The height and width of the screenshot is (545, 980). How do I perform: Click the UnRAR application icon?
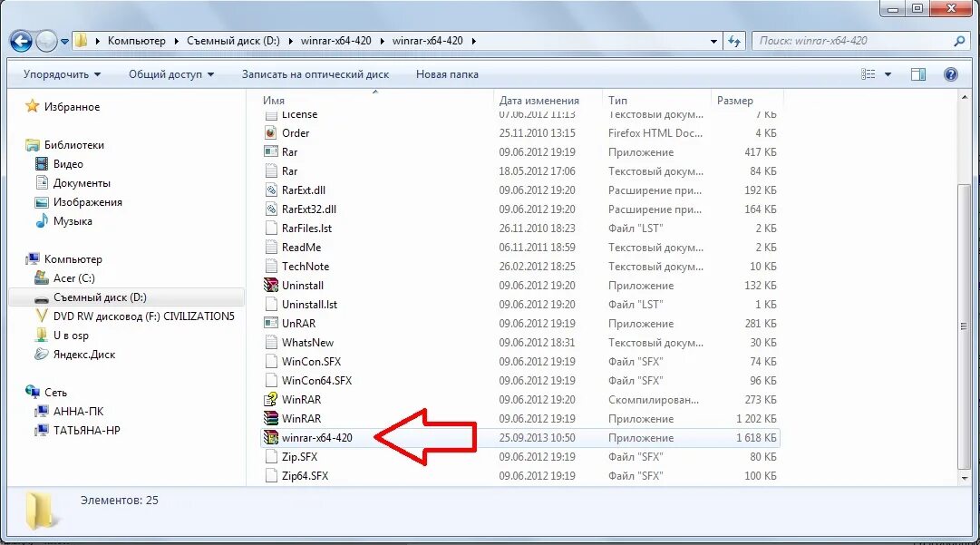coord(271,324)
